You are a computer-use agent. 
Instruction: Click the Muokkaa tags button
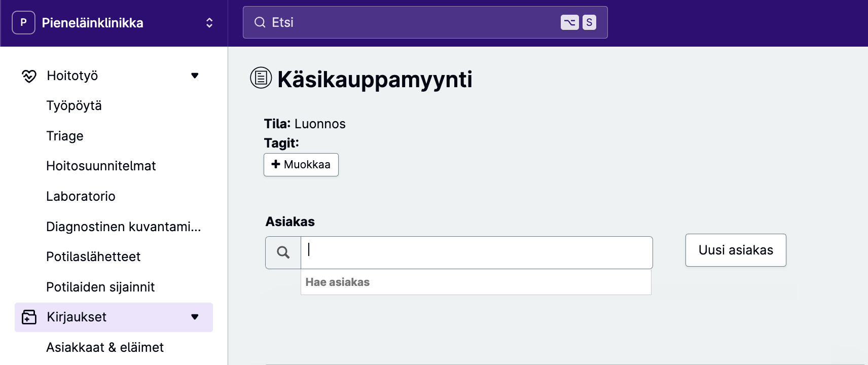301,165
